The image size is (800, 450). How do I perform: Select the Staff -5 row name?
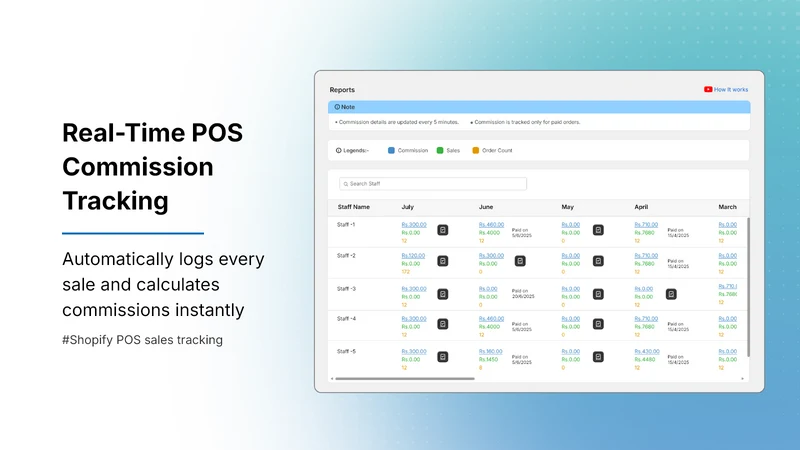tap(346, 352)
